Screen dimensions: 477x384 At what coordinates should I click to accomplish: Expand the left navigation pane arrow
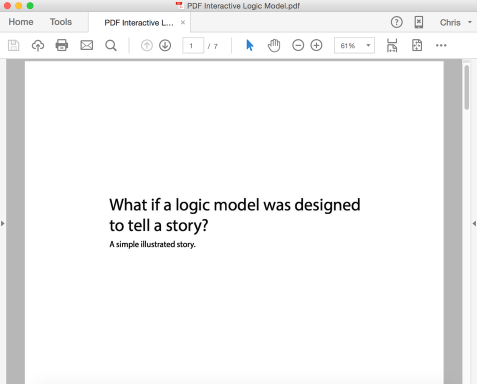click(3, 223)
